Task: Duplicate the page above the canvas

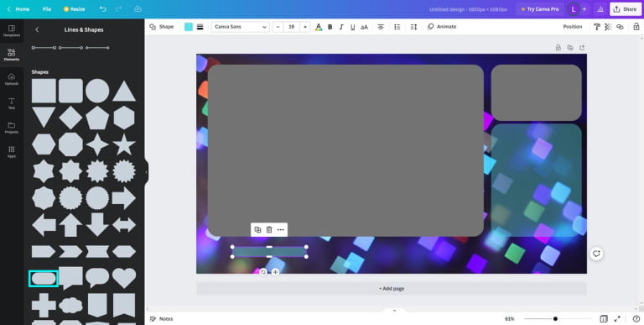Action: (x=570, y=48)
